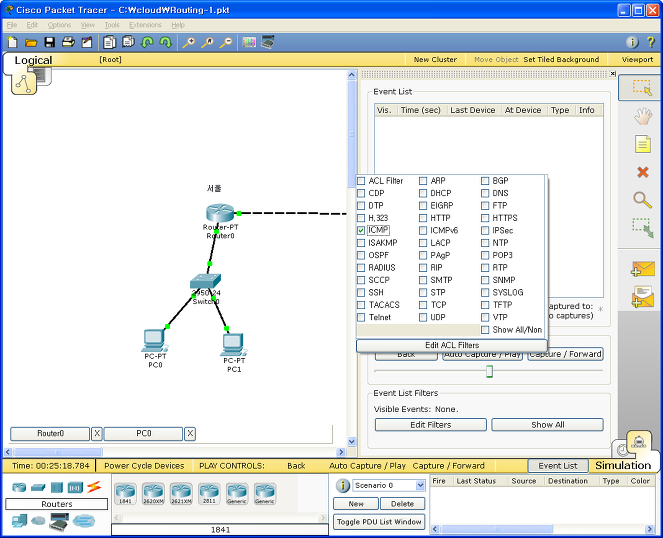Image resolution: width=663 pixels, height=538 pixels.
Task: Check the ACL Filter box
Action: tap(361, 181)
